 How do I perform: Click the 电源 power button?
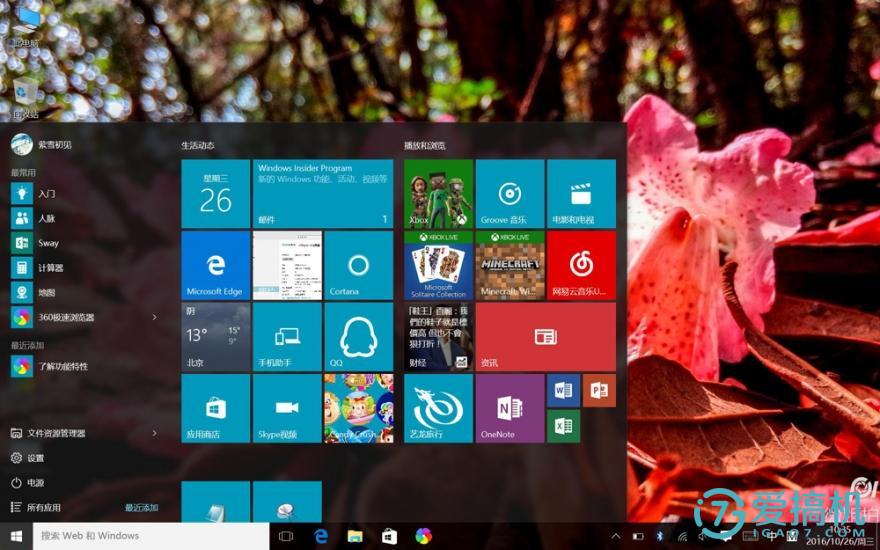(36, 483)
